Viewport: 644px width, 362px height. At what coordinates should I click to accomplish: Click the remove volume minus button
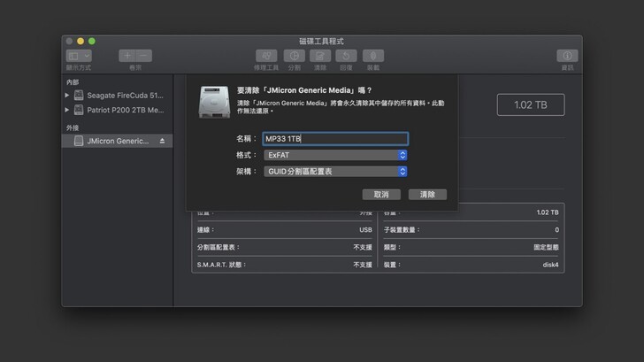[144, 56]
